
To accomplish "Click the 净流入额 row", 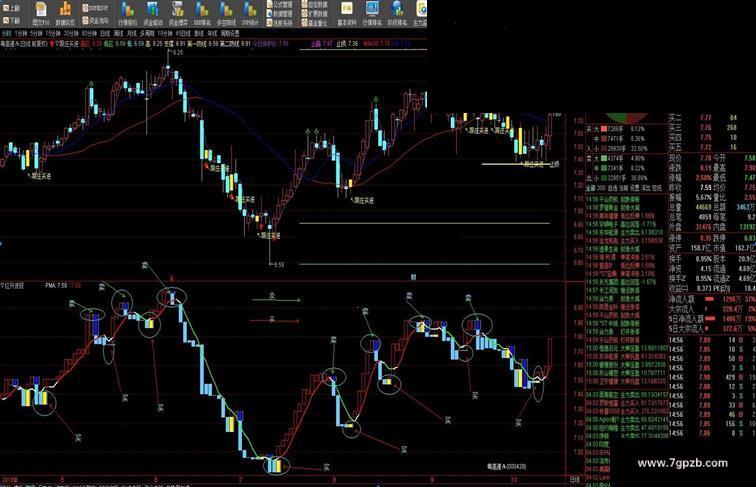I will click(712, 299).
